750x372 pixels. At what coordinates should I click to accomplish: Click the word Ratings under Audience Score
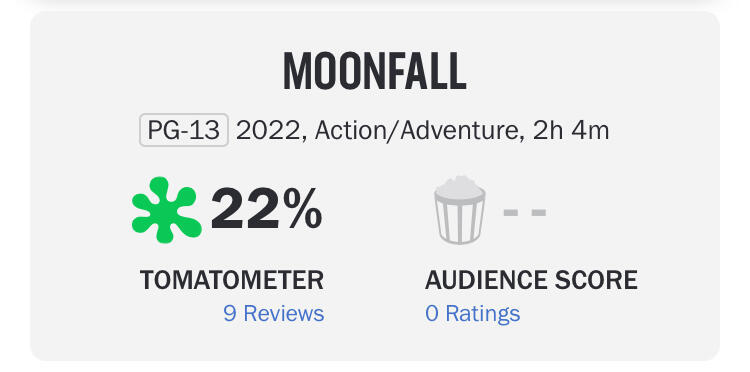(483, 314)
